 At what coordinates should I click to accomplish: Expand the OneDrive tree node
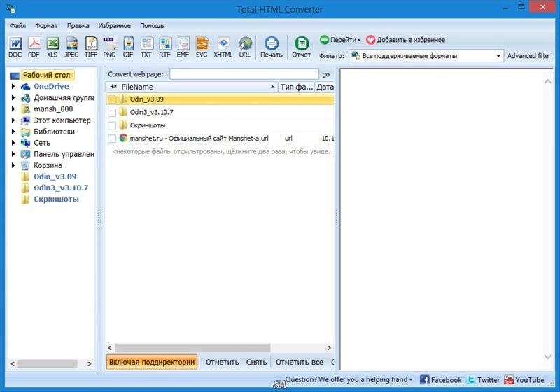(13, 86)
